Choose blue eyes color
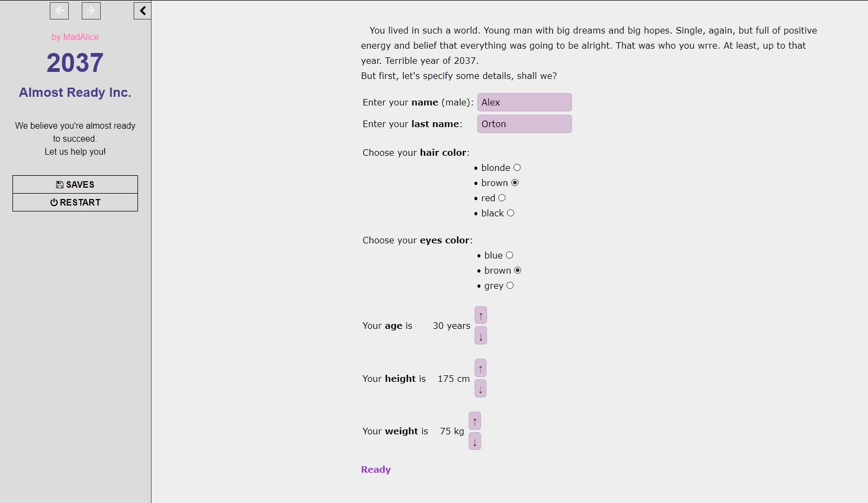Viewport: 868px width, 503px height. coord(509,255)
